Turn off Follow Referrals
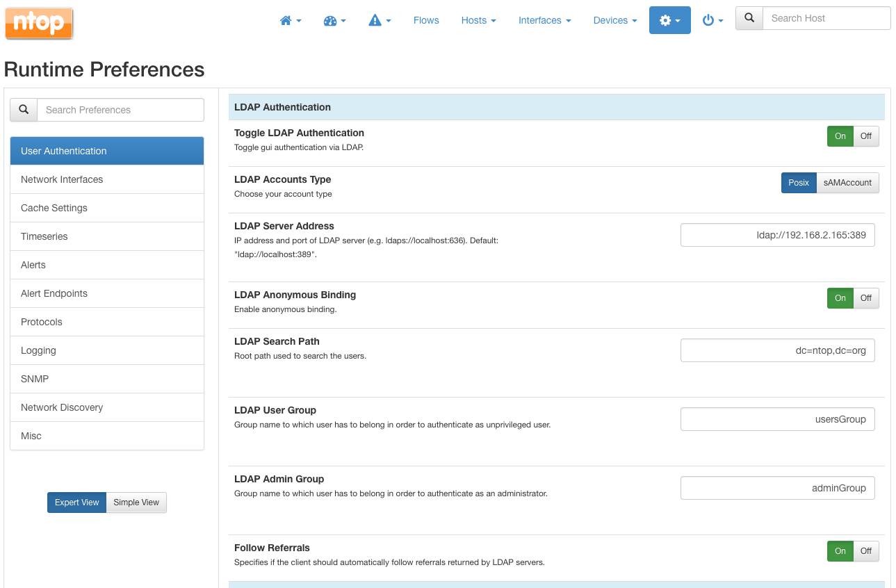This screenshot has width=896, height=588. (x=865, y=551)
